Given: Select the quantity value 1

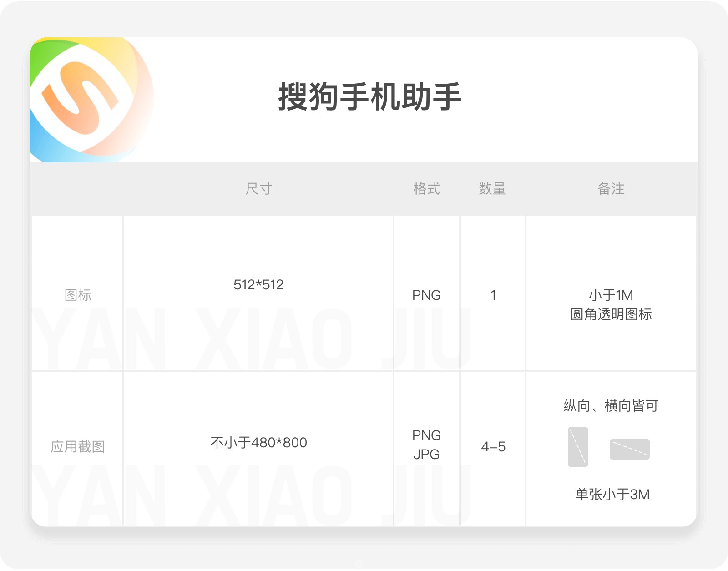Looking at the screenshot, I should pos(493,295).
